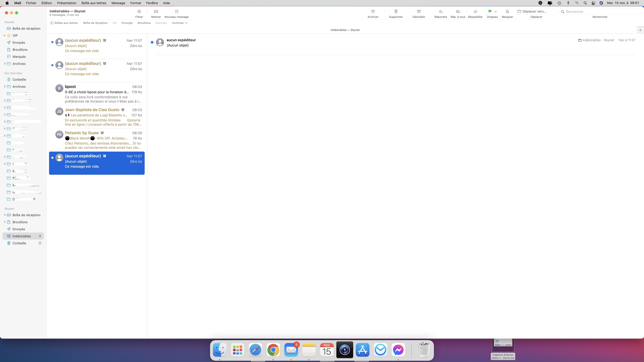The image size is (644, 362).
Task: Launch Google Chrome from the Dock
Action: click(x=273, y=350)
